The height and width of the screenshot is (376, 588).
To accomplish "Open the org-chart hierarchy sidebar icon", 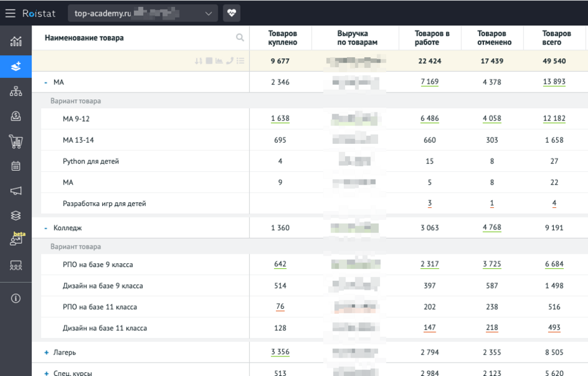I will (16, 91).
